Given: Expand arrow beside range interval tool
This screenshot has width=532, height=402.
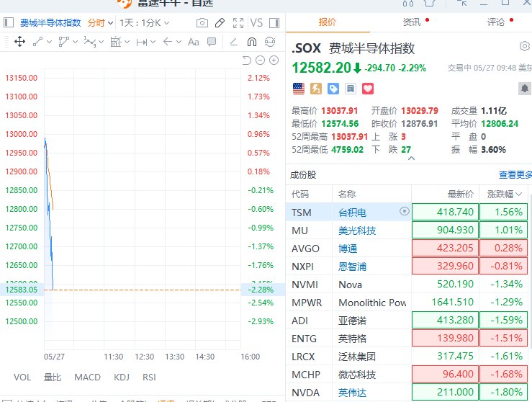Looking at the screenshot, I should (x=153, y=42).
